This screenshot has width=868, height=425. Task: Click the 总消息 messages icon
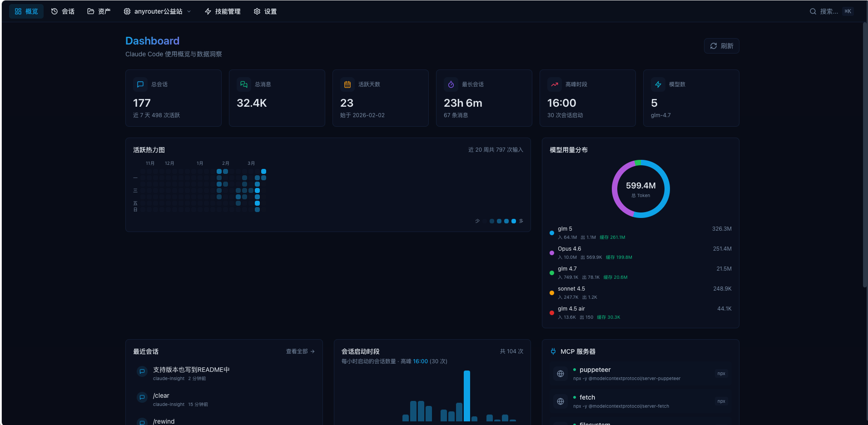click(243, 84)
